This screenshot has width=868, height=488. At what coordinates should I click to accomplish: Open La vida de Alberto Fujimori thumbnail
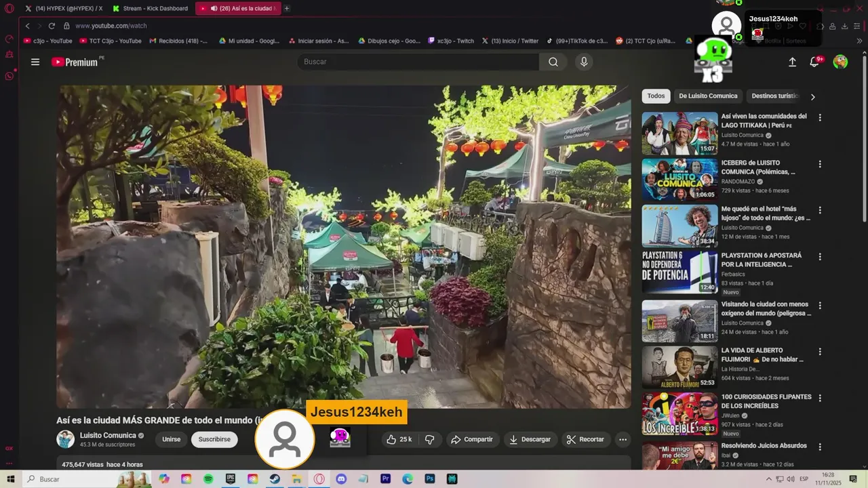(x=679, y=367)
